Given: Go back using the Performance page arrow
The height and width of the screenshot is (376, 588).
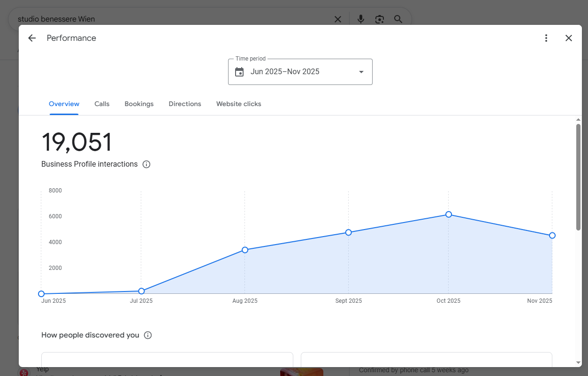Looking at the screenshot, I should coord(31,38).
